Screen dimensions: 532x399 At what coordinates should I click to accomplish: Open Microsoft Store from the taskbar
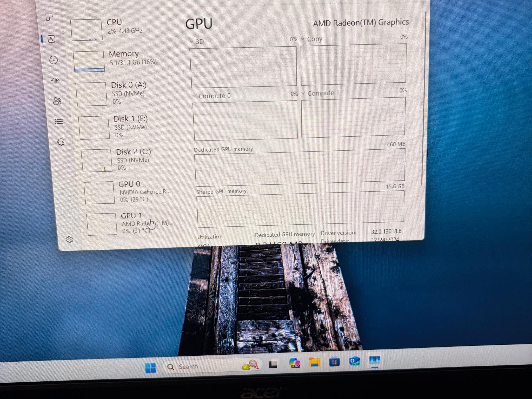click(x=334, y=362)
